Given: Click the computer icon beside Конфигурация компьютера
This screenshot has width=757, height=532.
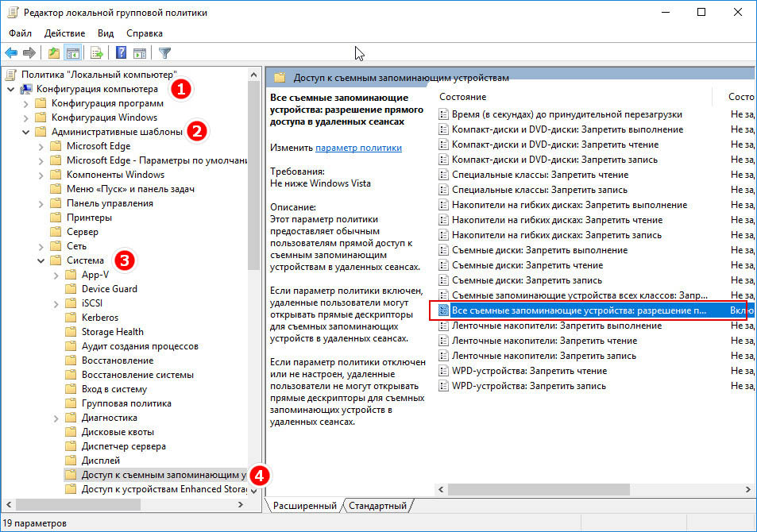Looking at the screenshot, I should (x=25, y=89).
